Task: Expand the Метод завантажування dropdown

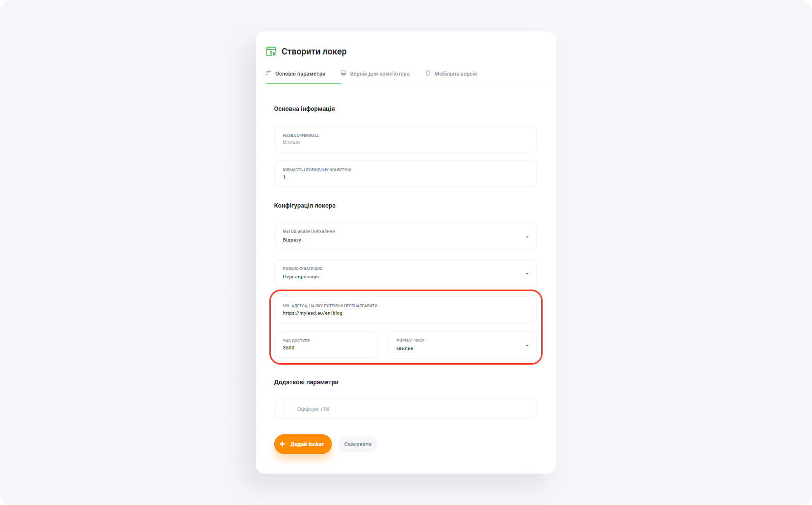Action: [x=527, y=237]
